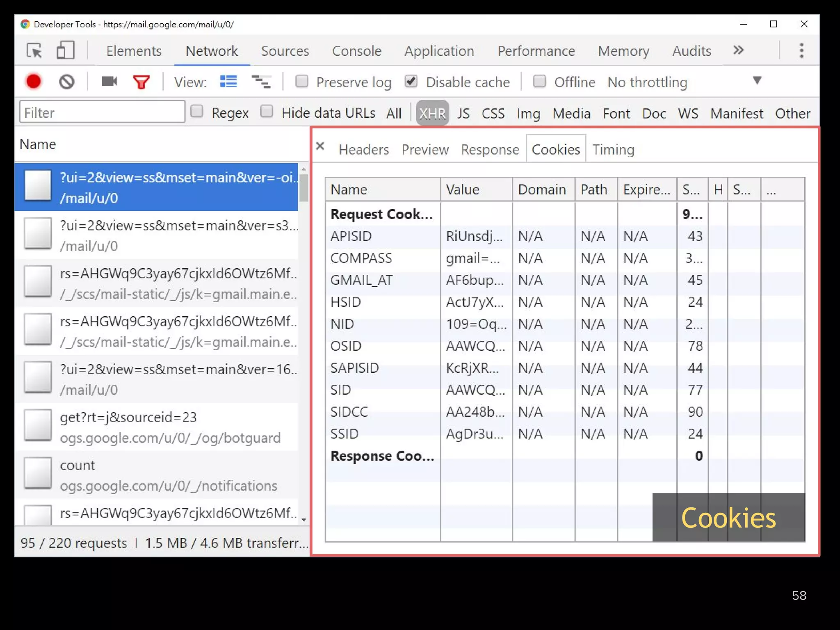Toggle device toolbar icon
840x630 pixels.
tap(65, 51)
